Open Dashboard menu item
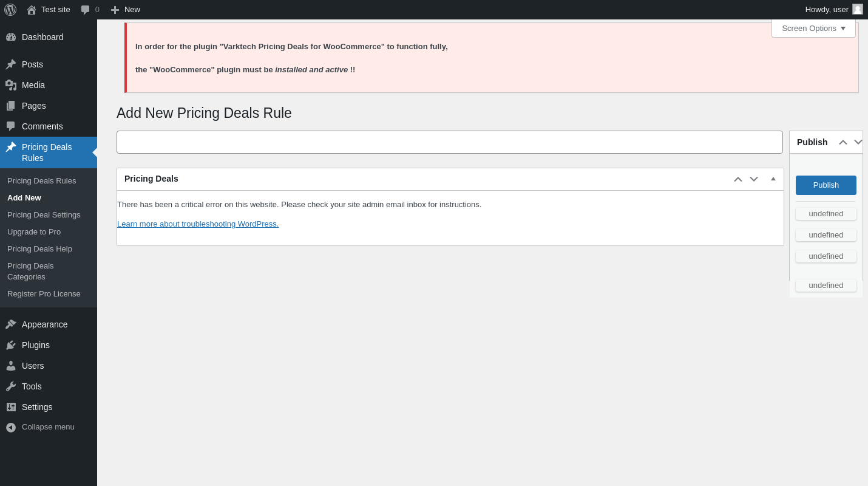The height and width of the screenshot is (486, 868). [x=49, y=37]
